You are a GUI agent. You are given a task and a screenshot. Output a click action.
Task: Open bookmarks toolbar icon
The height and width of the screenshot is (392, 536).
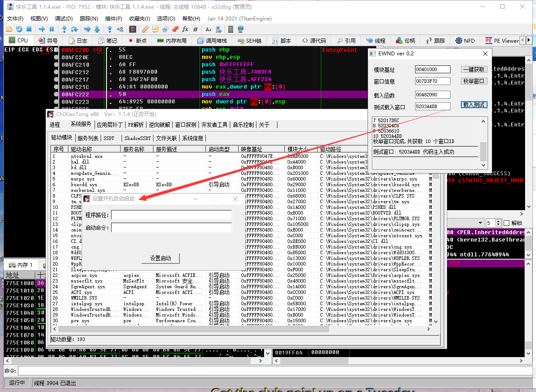point(175,29)
